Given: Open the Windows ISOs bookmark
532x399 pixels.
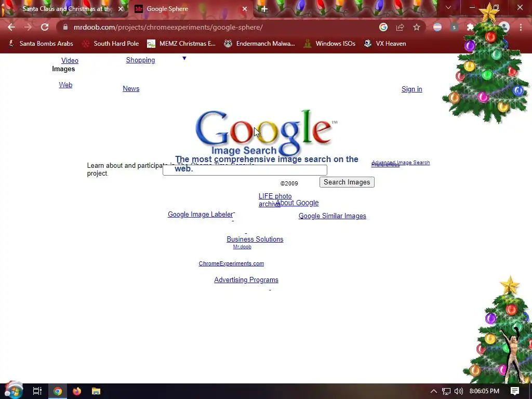Looking at the screenshot, I should pyautogui.click(x=329, y=44).
